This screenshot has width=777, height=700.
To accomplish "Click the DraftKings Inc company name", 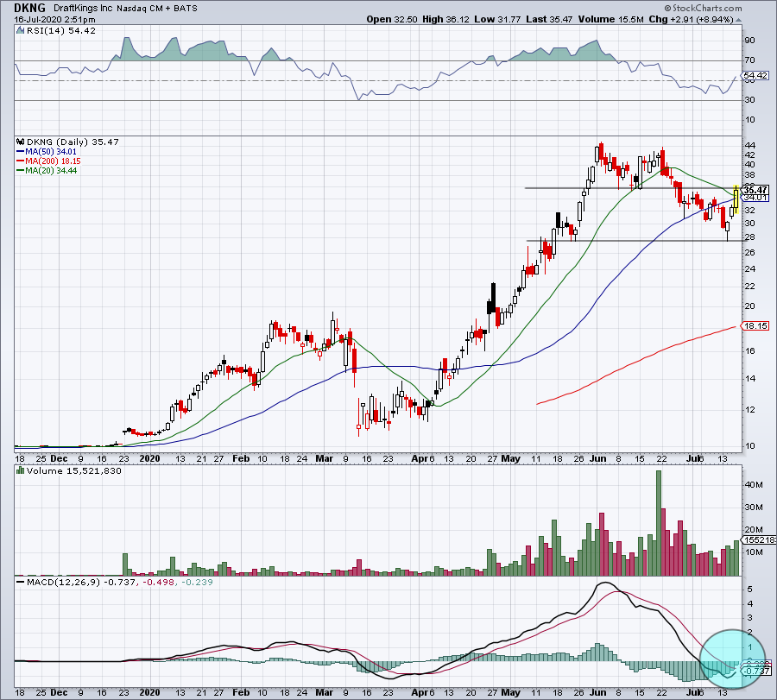I will point(83,9).
